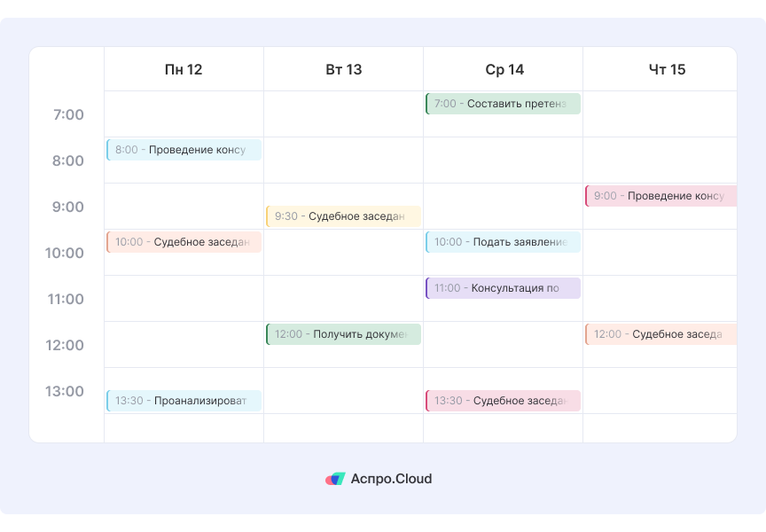Select the 12:00 Получить документы event
Screen dimensions: 766x532
click(x=343, y=334)
